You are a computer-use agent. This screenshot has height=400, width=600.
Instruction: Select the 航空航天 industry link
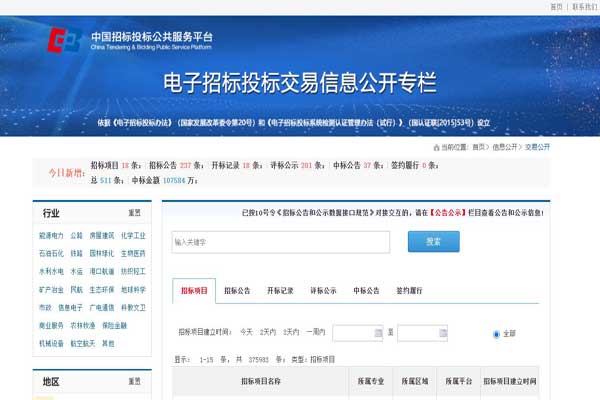83,343
